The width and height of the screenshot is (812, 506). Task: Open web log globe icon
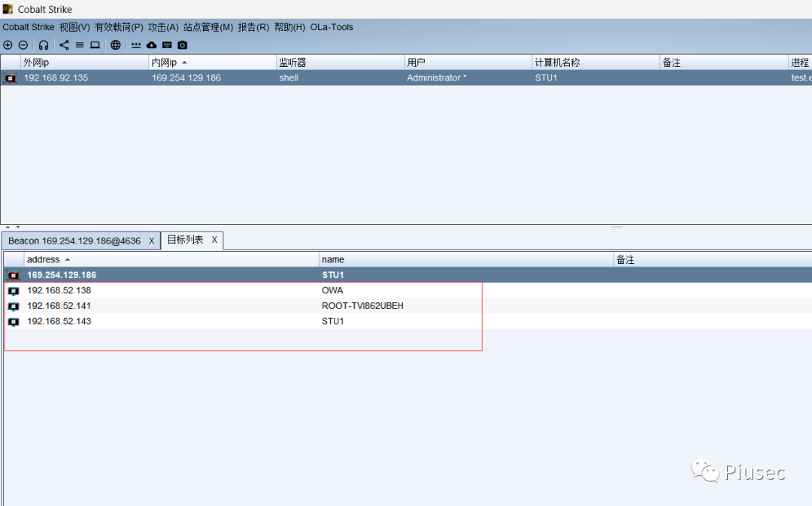point(116,45)
